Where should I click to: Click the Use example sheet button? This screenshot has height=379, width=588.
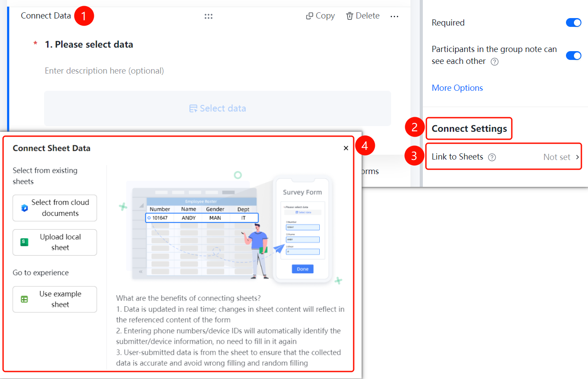click(x=55, y=299)
